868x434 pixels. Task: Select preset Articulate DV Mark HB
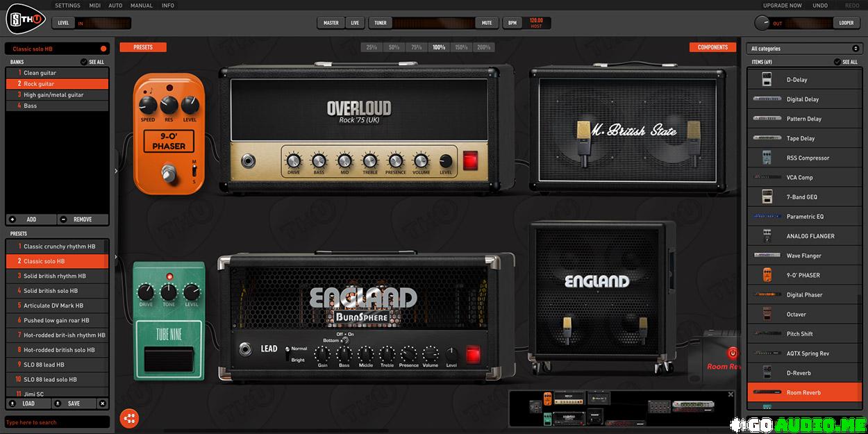57,306
